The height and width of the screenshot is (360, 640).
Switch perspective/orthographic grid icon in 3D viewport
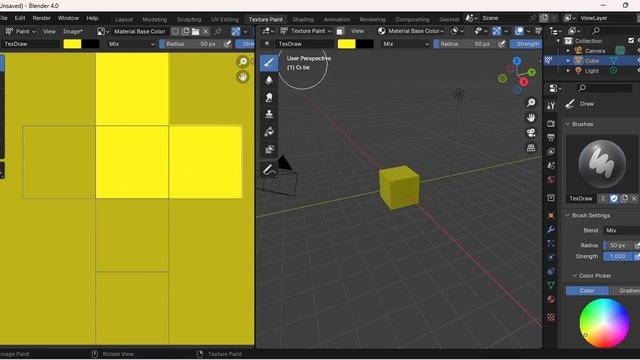point(531,148)
